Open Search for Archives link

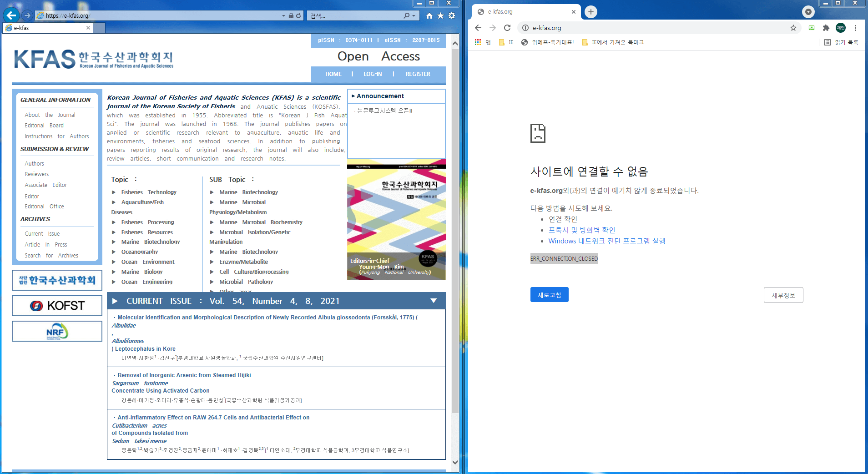point(51,256)
